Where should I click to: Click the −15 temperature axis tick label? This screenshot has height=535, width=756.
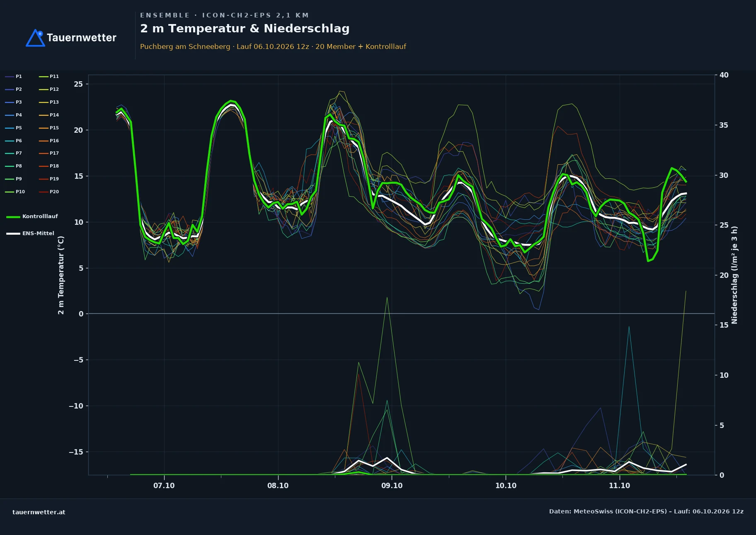pos(76,452)
